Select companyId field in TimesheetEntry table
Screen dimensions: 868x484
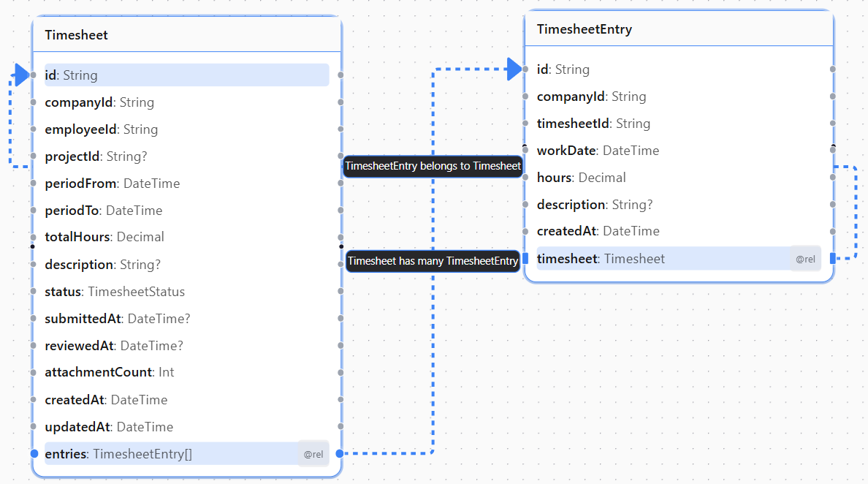(679, 97)
